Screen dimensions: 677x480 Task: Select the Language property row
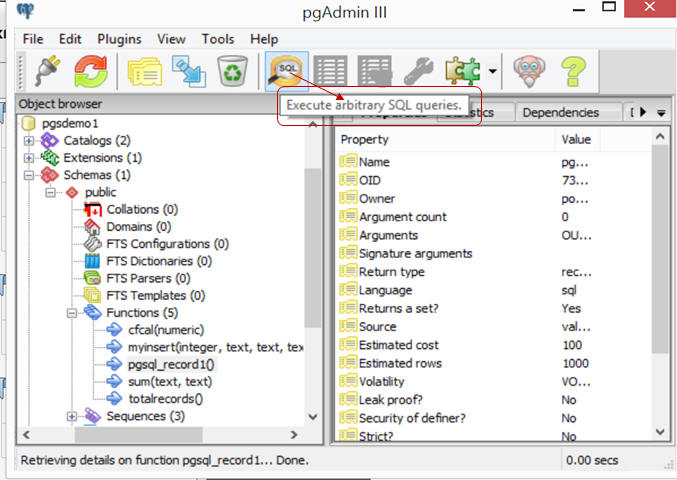click(496, 291)
